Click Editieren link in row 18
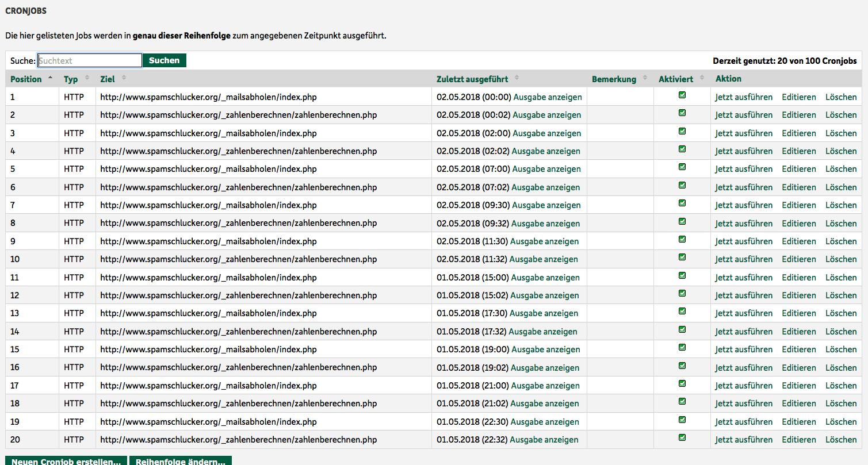This screenshot has height=465, width=868. tap(798, 403)
